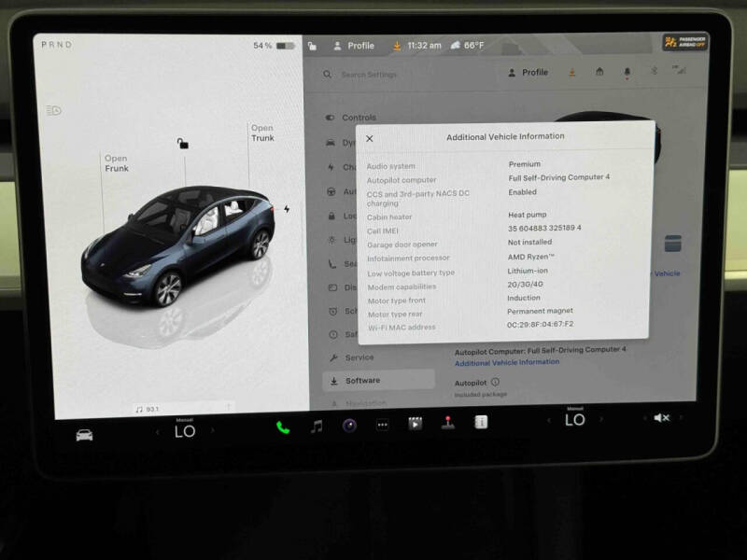Tap the muted volume speaker icon

(x=662, y=417)
